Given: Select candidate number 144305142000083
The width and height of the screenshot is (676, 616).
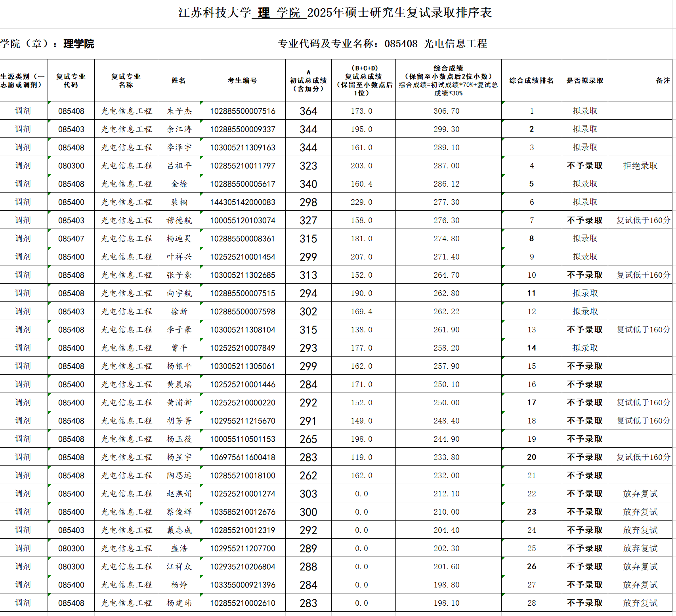Looking at the screenshot, I should tap(243, 202).
